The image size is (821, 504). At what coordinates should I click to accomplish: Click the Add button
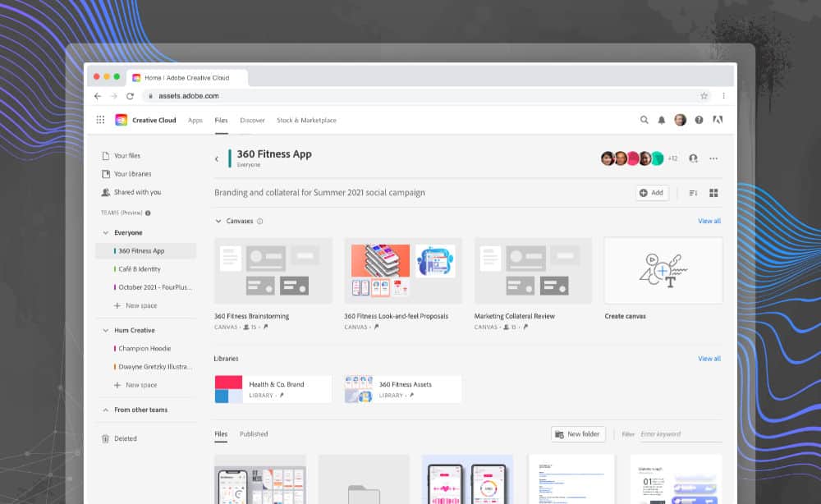[x=652, y=193]
